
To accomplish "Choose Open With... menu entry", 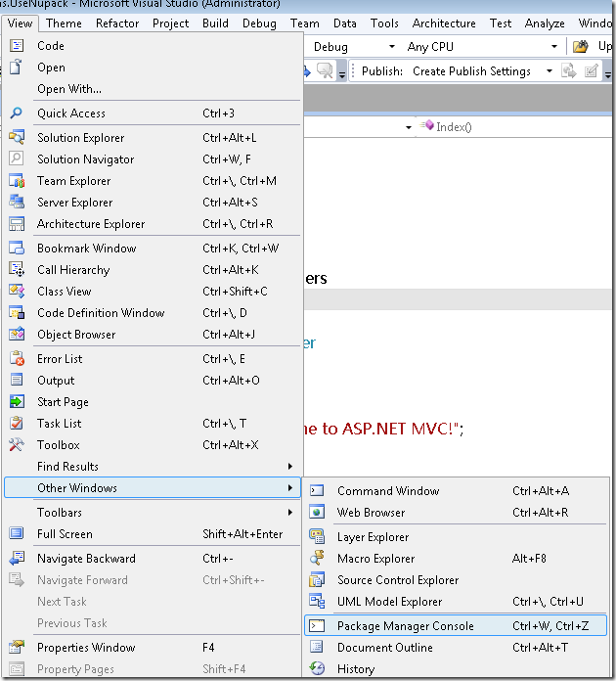I will [152, 89].
